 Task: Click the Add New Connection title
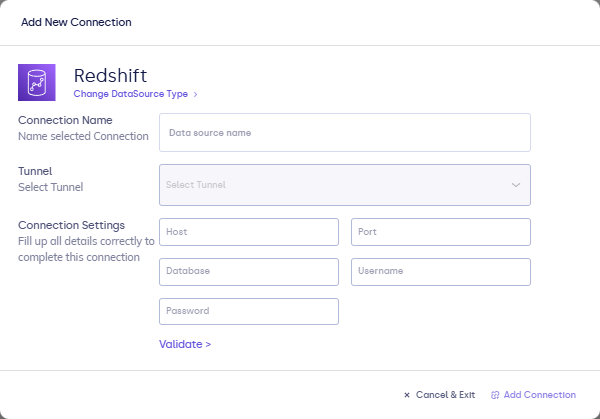(76, 22)
